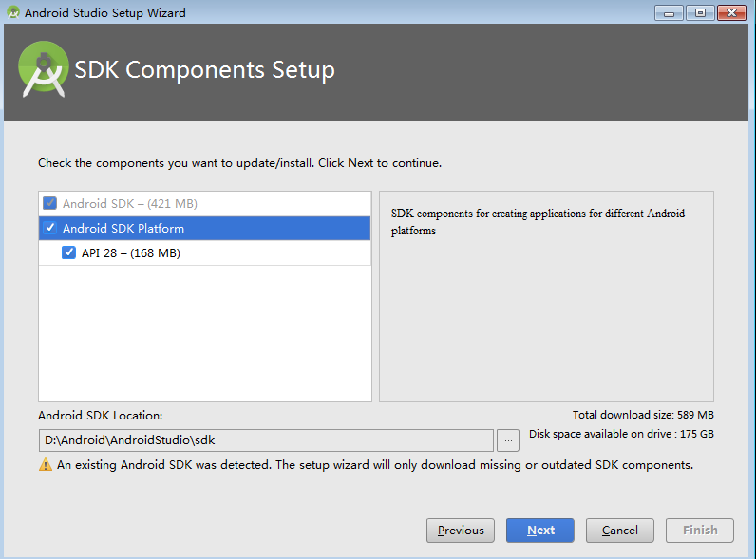Maximize the Setup Wizard window

pos(700,13)
